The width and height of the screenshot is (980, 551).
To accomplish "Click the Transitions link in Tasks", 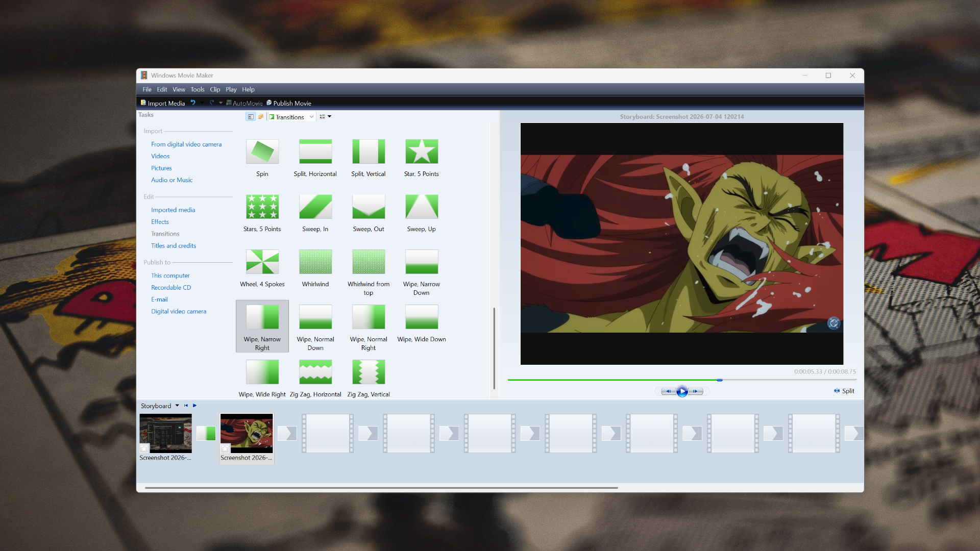I will coord(165,234).
